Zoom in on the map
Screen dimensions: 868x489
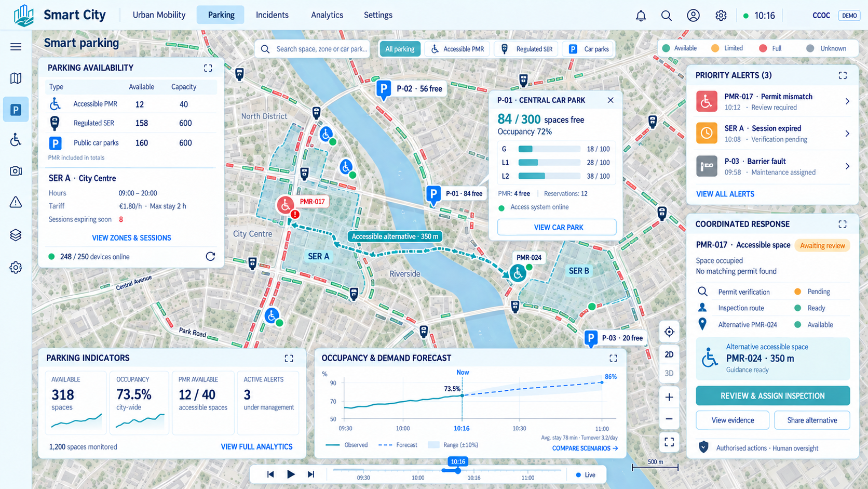(669, 398)
